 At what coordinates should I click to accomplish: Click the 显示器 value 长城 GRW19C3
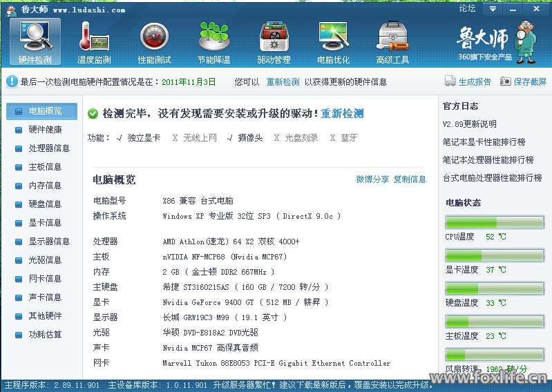225,317
